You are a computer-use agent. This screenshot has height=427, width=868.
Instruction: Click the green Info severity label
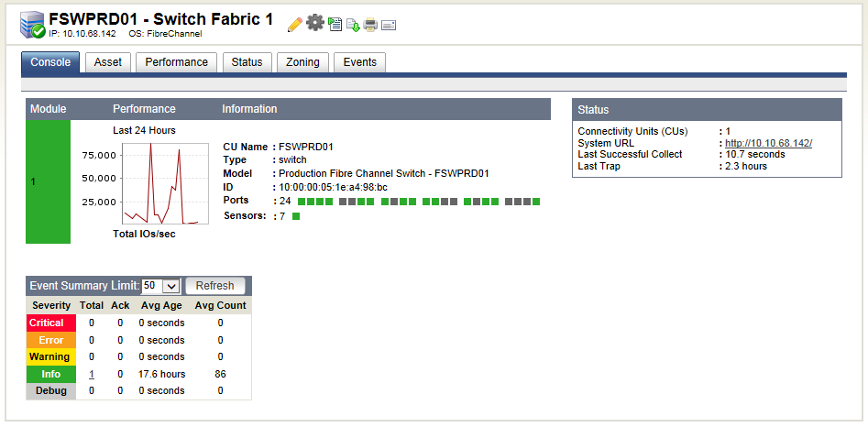[51, 375]
